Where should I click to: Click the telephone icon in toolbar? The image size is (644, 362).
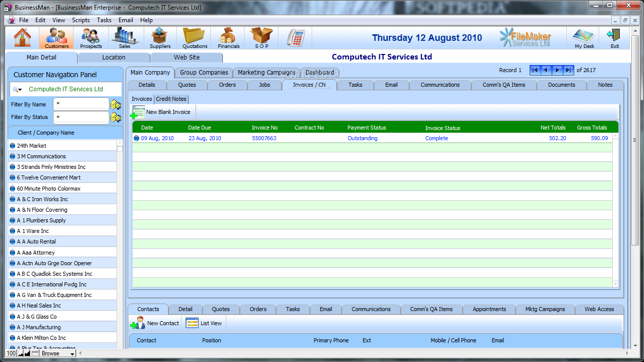(x=296, y=38)
